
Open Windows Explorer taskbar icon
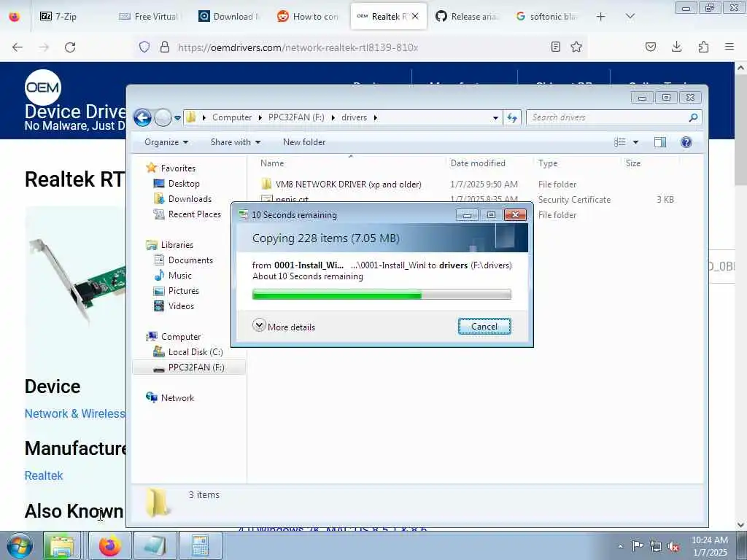(x=63, y=545)
